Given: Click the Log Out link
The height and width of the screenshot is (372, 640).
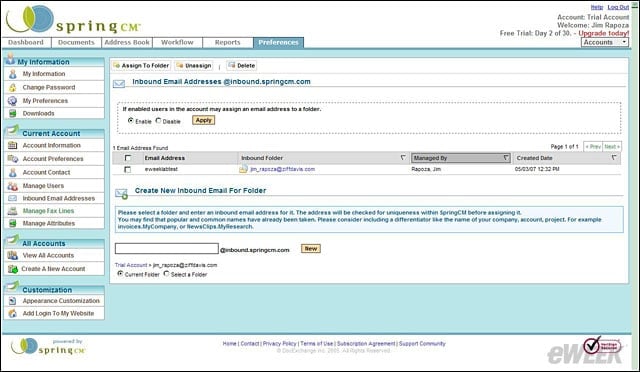Looking at the screenshot, I should point(618,7).
